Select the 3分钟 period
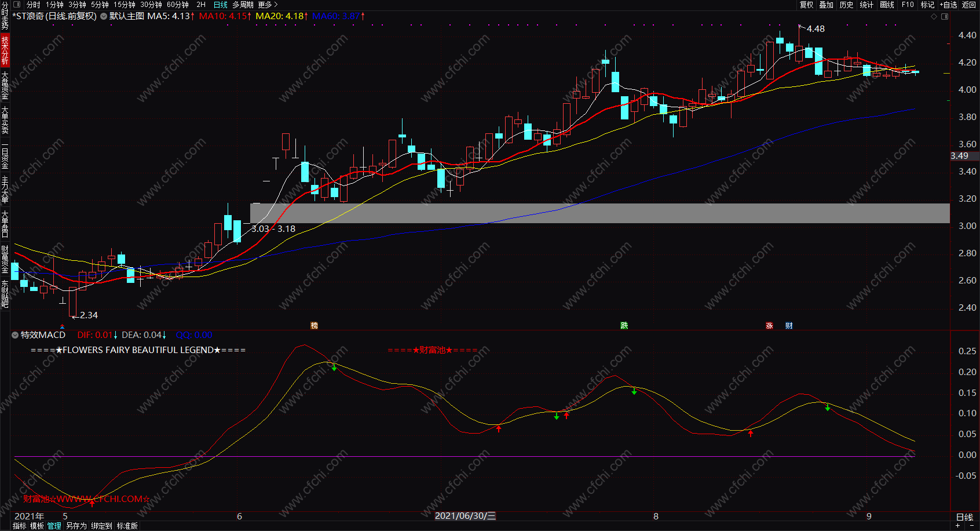 (x=78, y=5)
